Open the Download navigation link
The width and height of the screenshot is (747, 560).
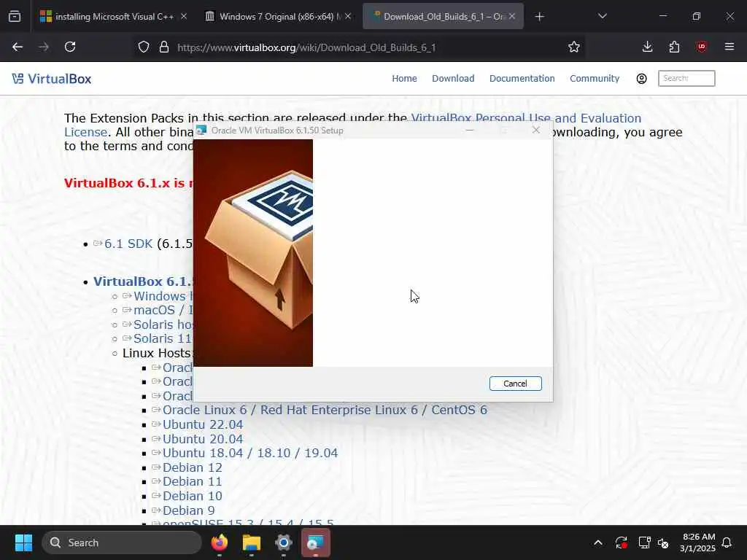(452, 79)
